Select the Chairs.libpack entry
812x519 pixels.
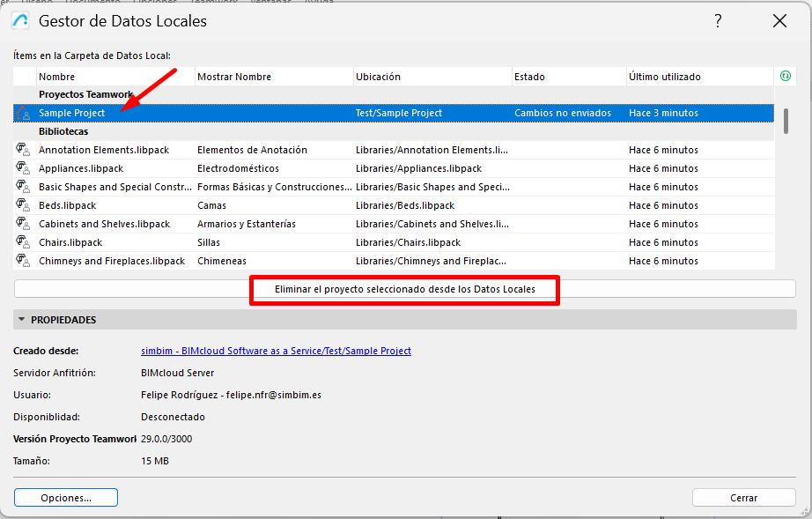point(70,242)
